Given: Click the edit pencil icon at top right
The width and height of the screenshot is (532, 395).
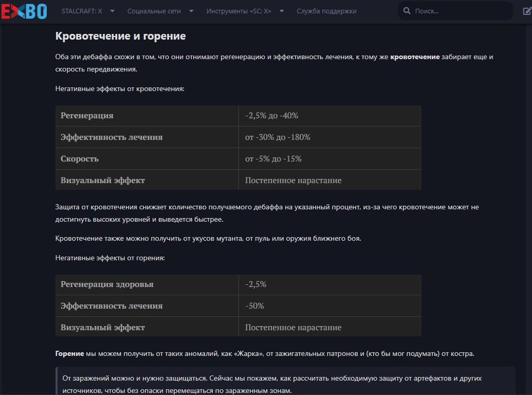Looking at the screenshot, I should pos(525,11).
